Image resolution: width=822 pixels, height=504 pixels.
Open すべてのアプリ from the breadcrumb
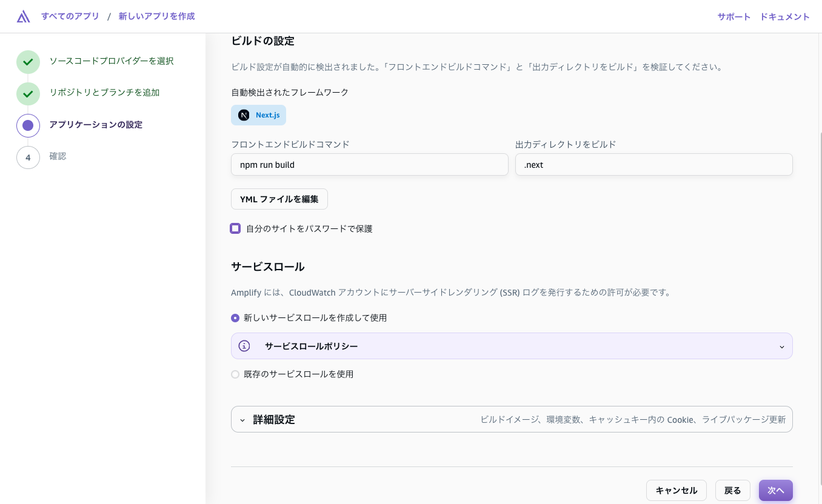(70, 16)
